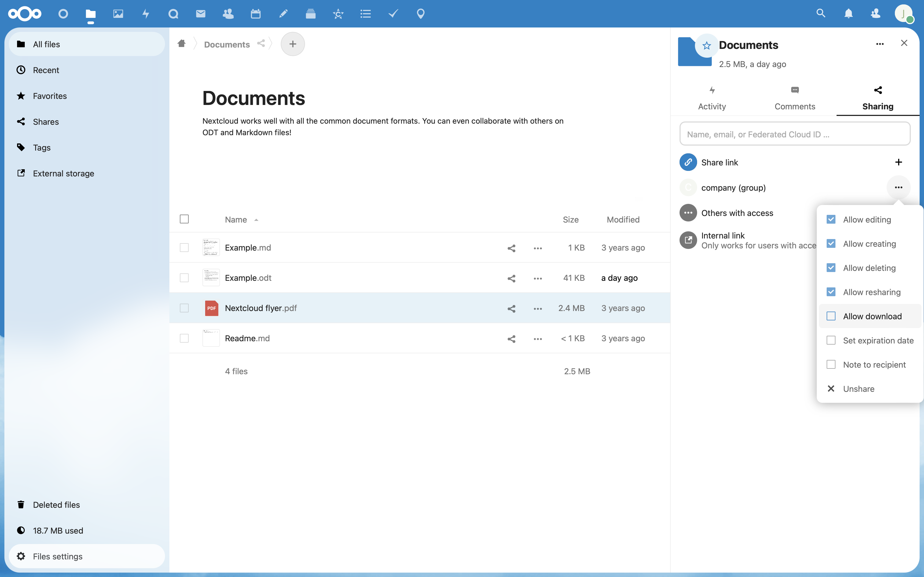
Task: Open the Talk app icon
Action: [x=173, y=14]
